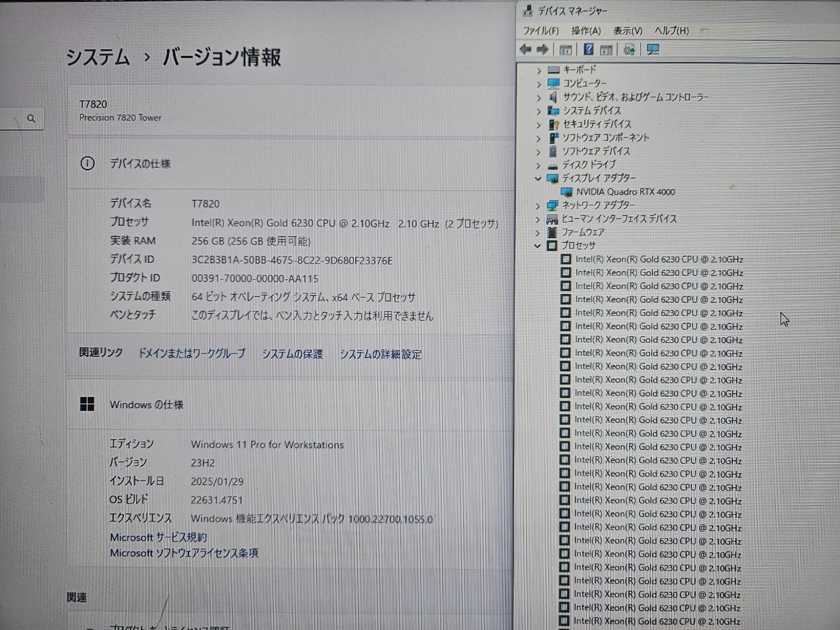Open Microsoft ソフトウェアライセンス条項 link

pos(184,553)
